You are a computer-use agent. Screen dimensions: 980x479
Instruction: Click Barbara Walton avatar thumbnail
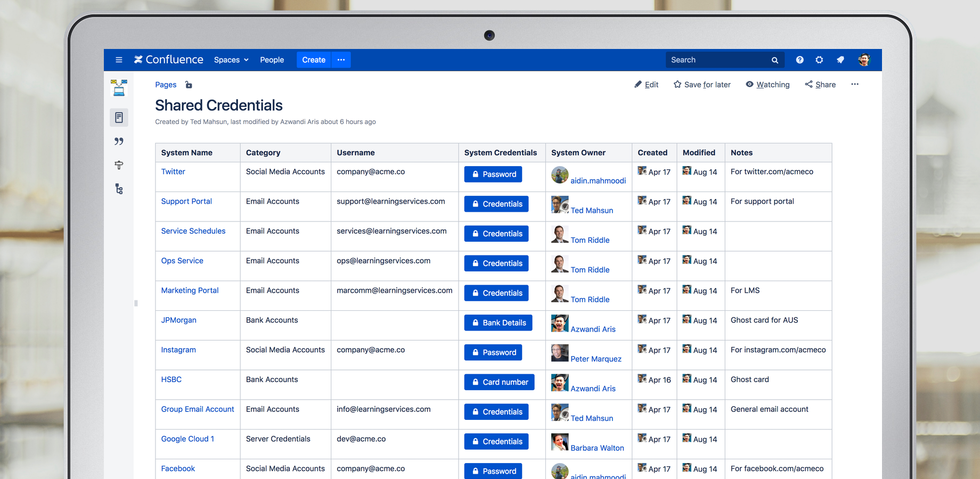tap(560, 442)
